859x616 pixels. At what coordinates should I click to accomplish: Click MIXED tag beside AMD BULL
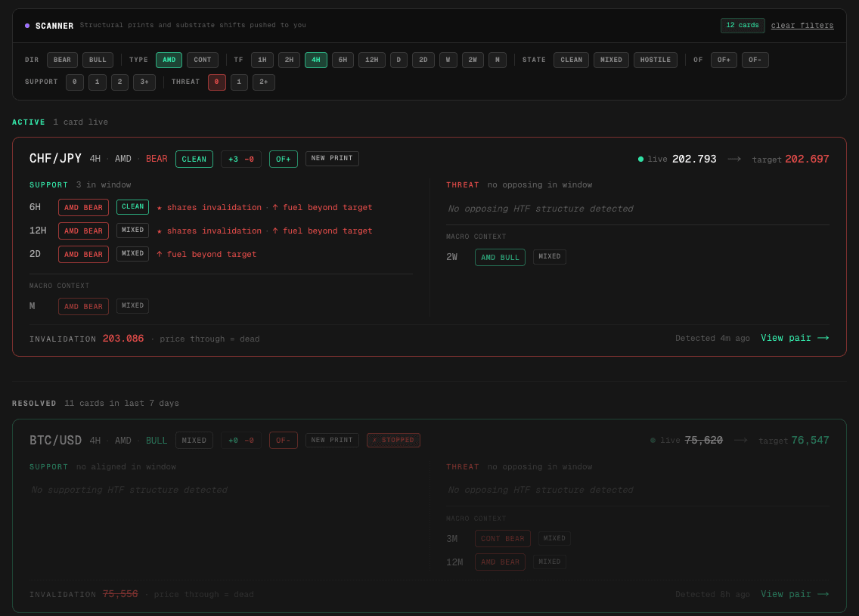point(550,256)
